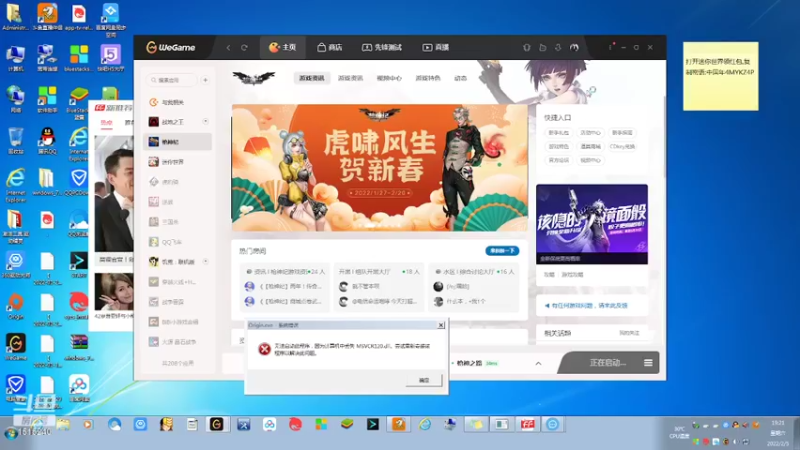This screenshot has width=800, height=450.
Task: Open the man's photo in 新鲜事 window
Action: [114, 194]
